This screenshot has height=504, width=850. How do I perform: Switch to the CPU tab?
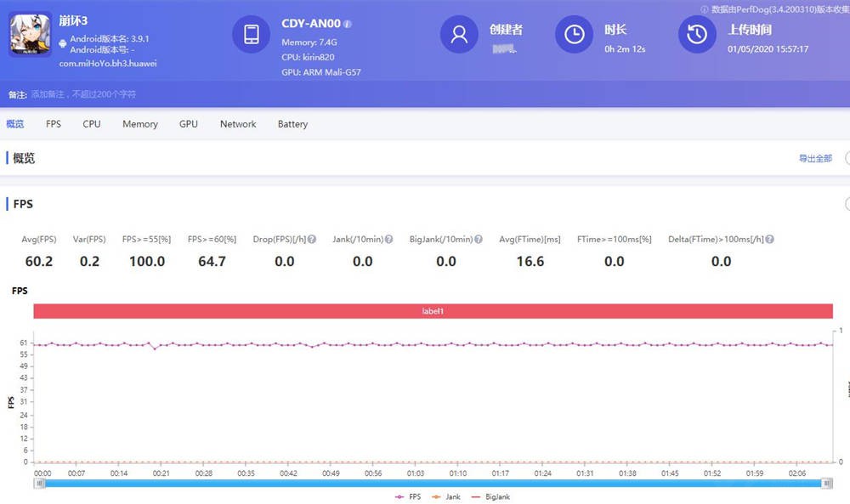coord(91,124)
